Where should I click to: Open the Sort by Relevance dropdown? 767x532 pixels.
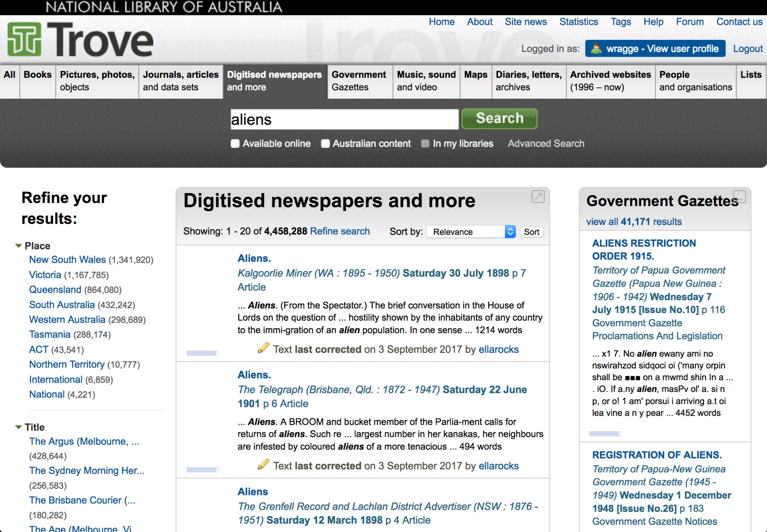tap(471, 232)
